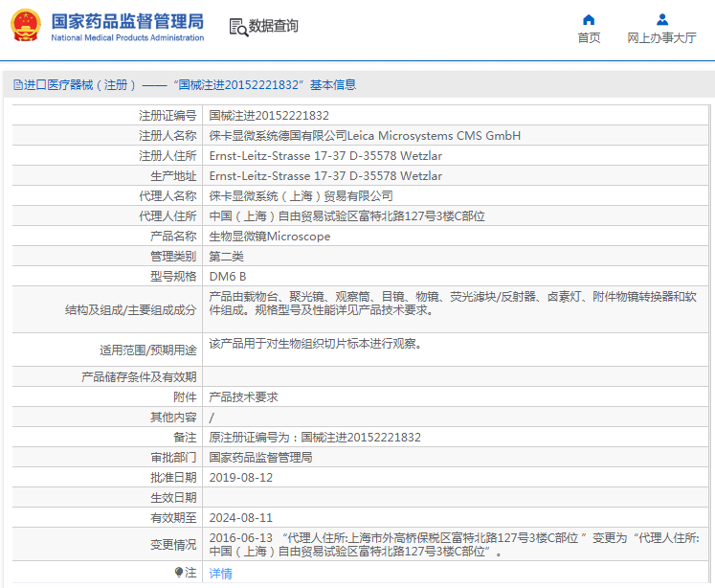Click the person icon above 网上办事大厅

click(661, 20)
